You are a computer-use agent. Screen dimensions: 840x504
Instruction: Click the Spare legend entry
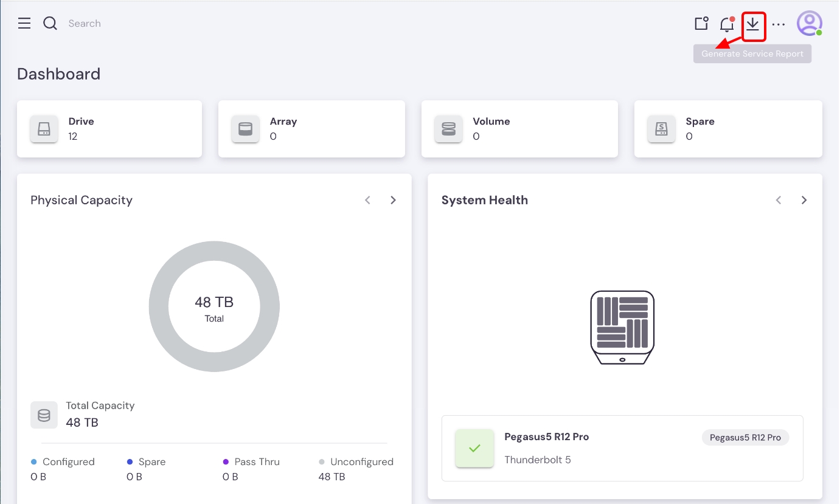coord(146,462)
